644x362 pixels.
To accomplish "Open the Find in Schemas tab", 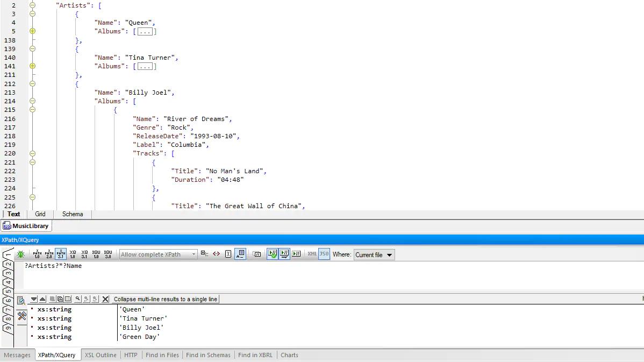I will [208, 355].
